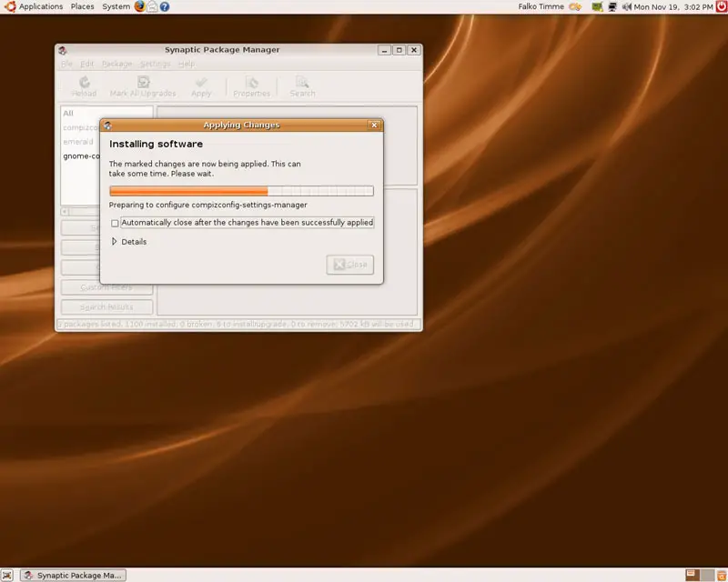
Task: Open the blue help question mark icon
Action: [165, 6]
